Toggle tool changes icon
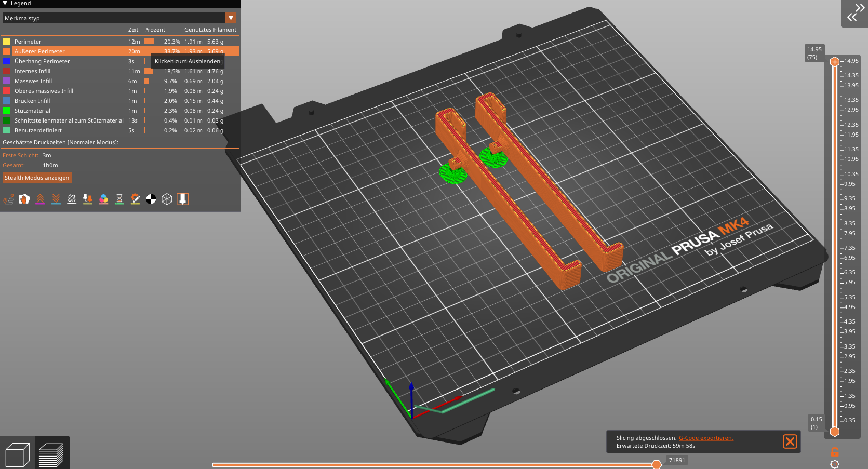Image resolution: width=868 pixels, height=469 pixels. 88,199
